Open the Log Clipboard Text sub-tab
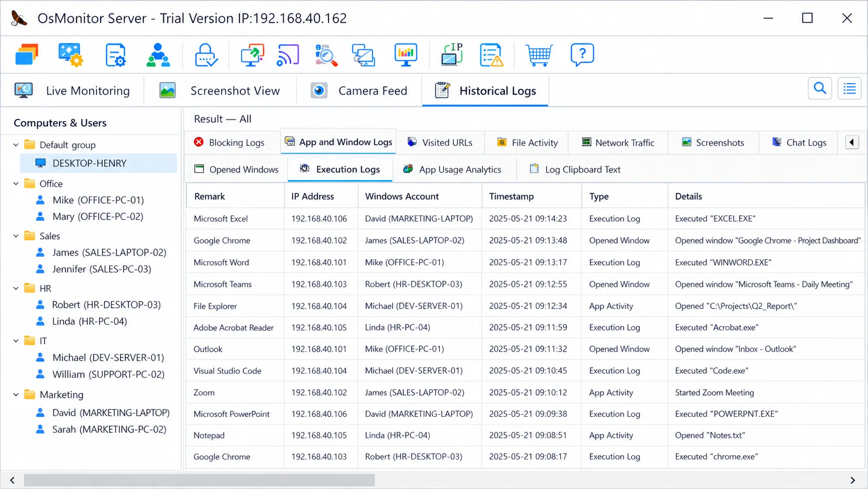Viewport: 868px width, 489px height. click(x=575, y=169)
